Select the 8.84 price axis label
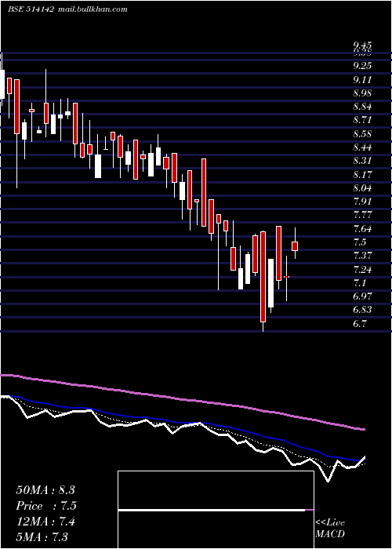 tap(362, 107)
